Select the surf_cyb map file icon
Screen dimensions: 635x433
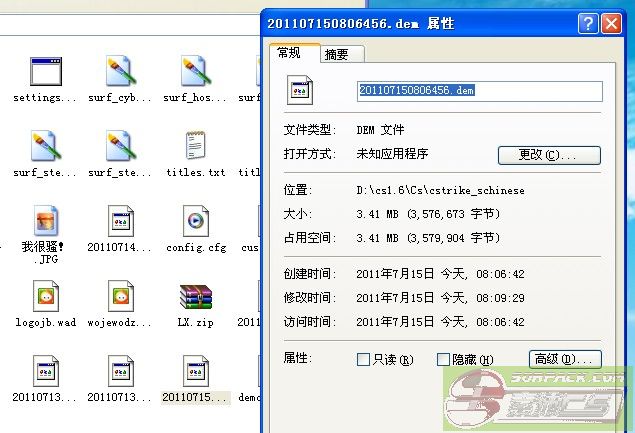click(120, 72)
